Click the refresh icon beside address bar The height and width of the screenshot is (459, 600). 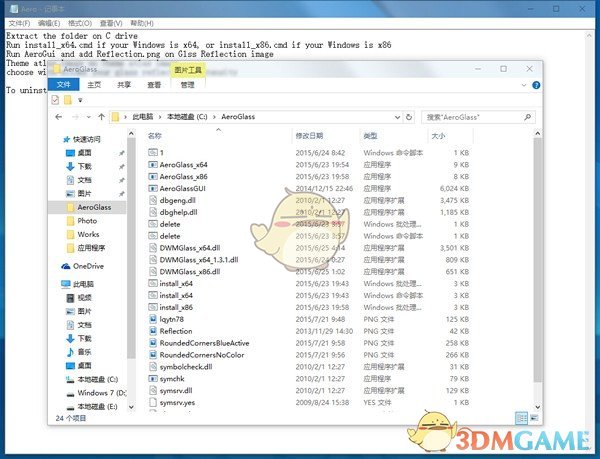(x=409, y=117)
